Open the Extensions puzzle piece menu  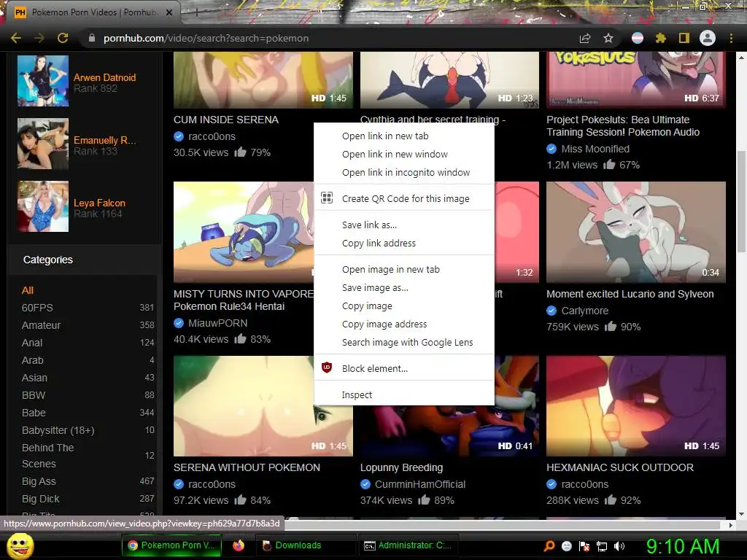click(660, 38)
